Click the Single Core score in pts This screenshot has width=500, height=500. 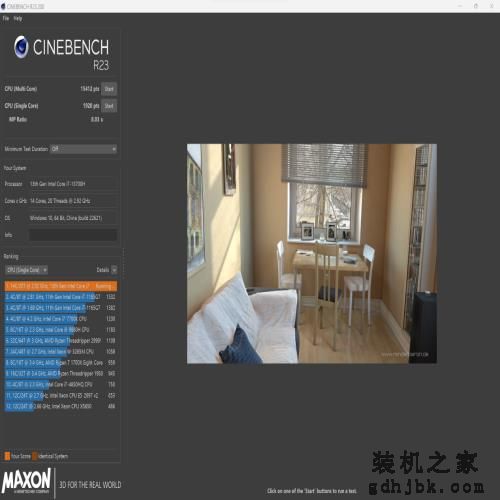click(x=91, y=106)
